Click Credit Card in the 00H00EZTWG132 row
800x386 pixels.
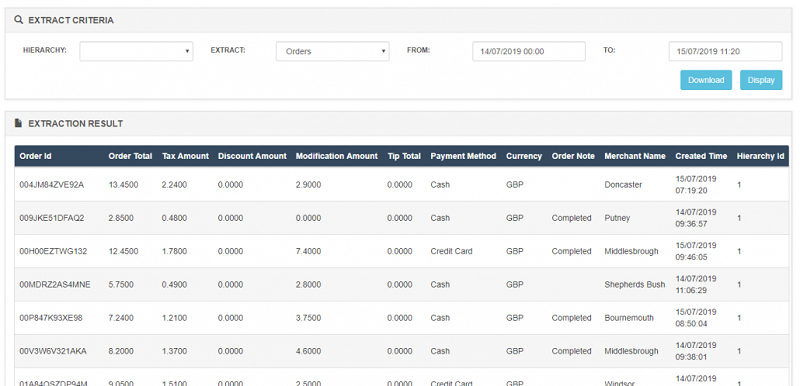[452, 251]
